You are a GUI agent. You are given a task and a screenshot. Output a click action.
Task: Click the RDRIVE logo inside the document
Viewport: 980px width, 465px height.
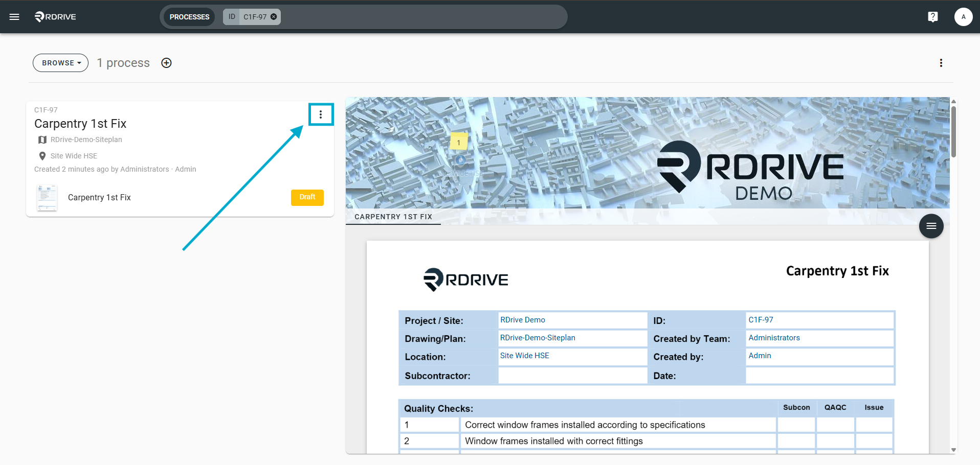pyautogui.click(x=466, y=280)
